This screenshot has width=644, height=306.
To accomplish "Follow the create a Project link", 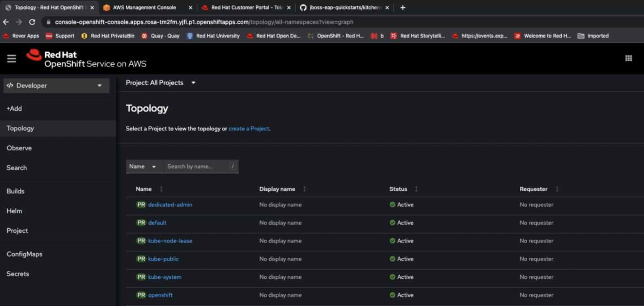I will pos(249,129).
